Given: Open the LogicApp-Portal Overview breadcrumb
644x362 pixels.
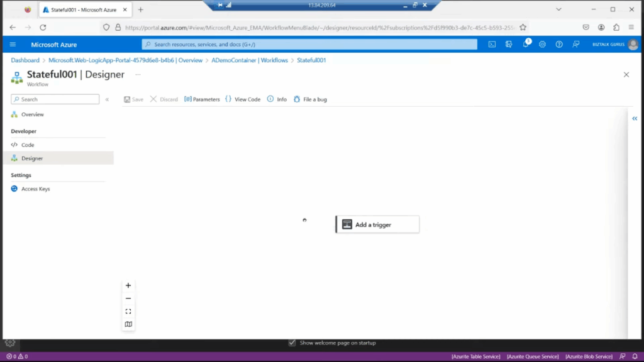Looking at the screenshot, I should click(x=125, y=60).
